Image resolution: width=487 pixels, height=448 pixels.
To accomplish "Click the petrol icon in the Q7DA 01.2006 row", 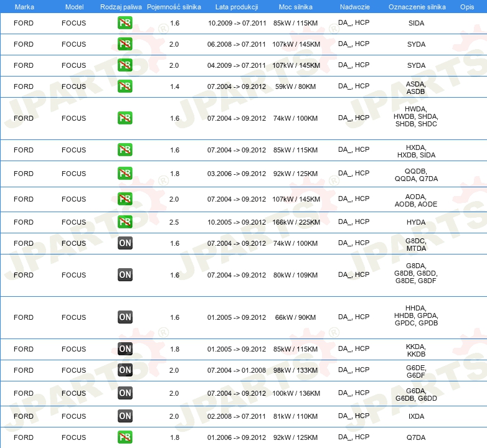I will pos(125,437).
